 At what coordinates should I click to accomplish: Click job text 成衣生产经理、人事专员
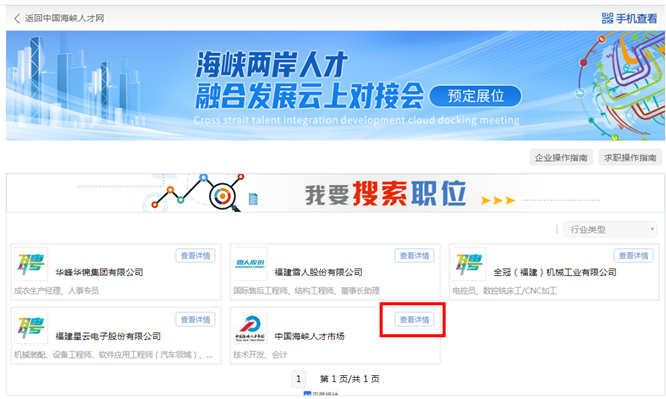56,291
